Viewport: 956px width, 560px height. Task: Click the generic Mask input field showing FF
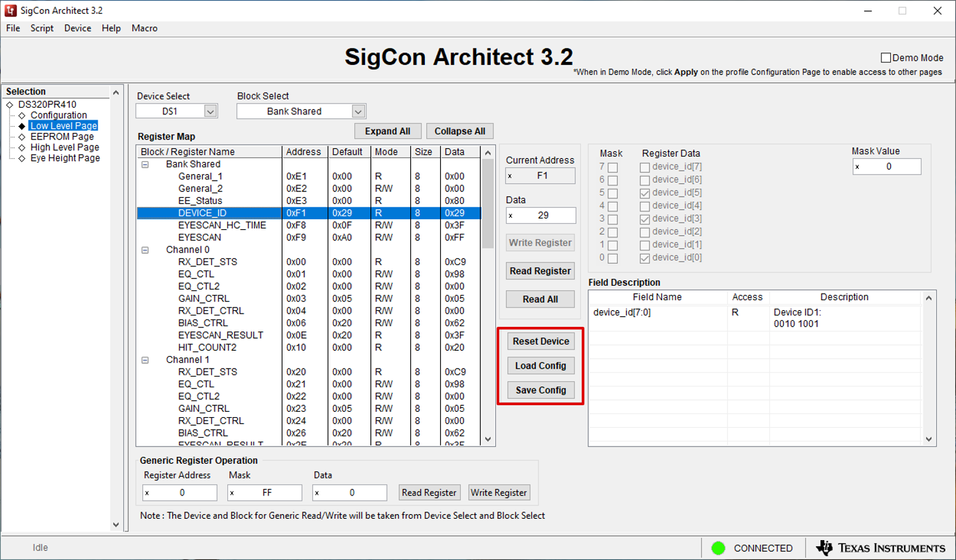coord(265,493)
